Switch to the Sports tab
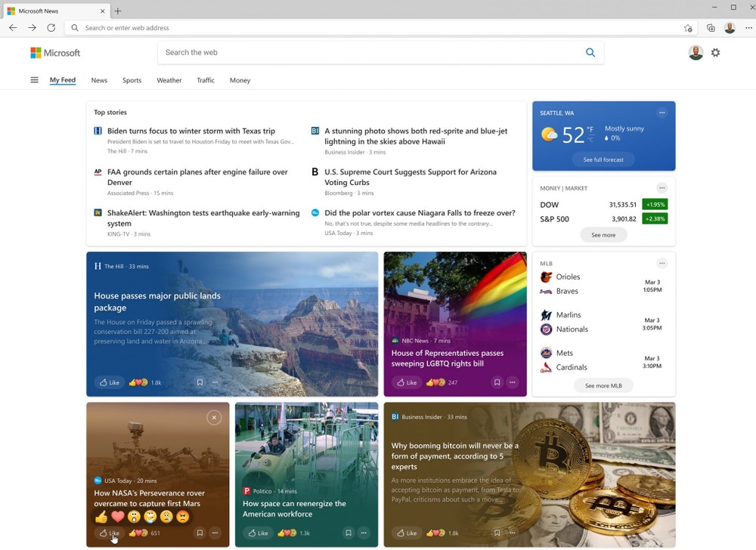This screenshot has height=550, width=756. (x=132, y=80)
